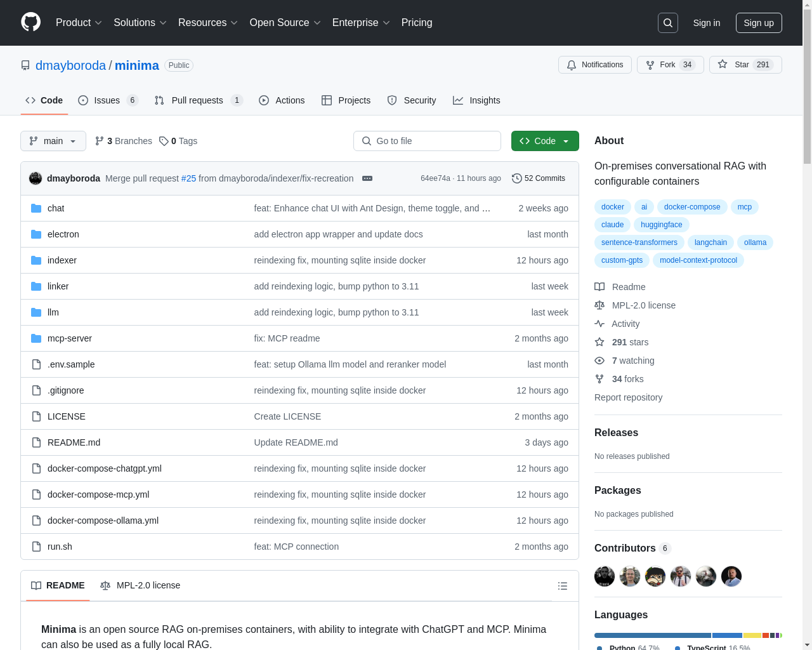Expand commit message ellipsis button
The height and width of the screenshot is (650, 812).
pyautogui.click(x=367, y=178)
